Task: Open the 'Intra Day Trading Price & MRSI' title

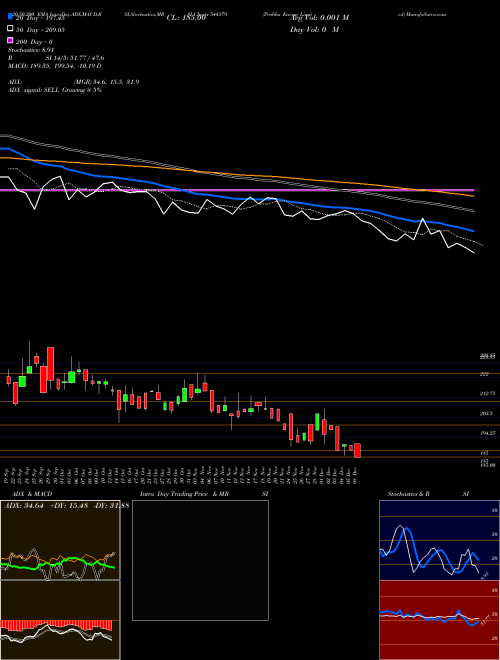Action: pos(204,494)
